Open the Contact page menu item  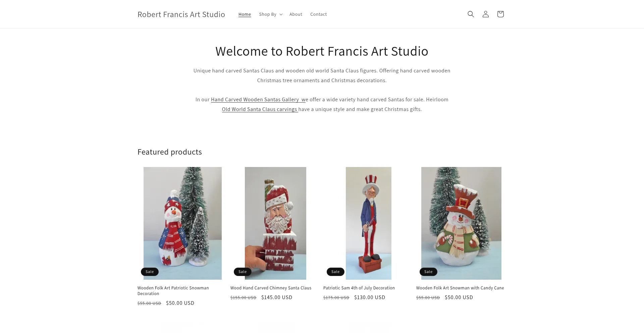click(318, 14)
